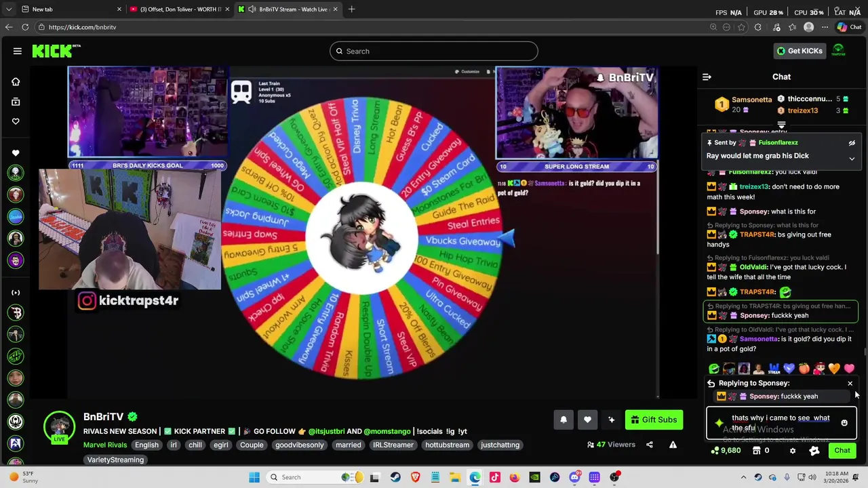Go back with browser back arrow
Image resolution: width=868 pixels, height=488 pixels.
click(x=9, y=27)
